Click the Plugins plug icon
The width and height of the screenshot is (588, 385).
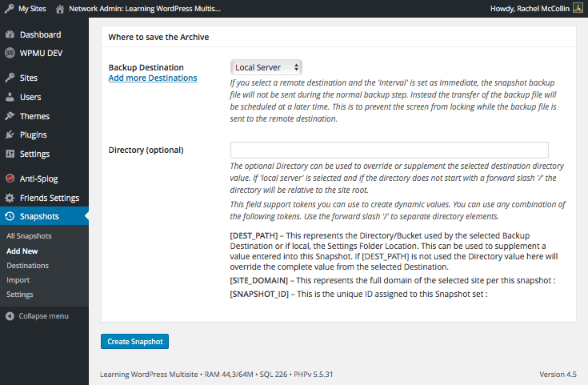click(x=10, y=135)
